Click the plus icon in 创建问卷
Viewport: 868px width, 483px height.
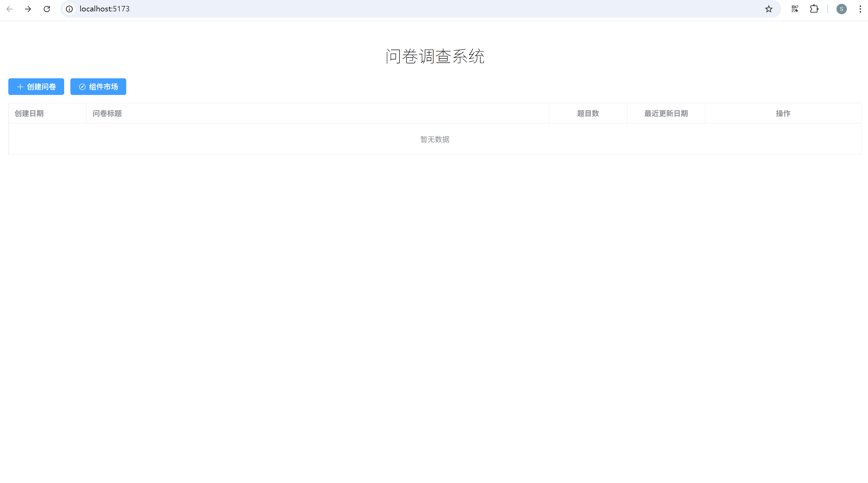(20, 87)
